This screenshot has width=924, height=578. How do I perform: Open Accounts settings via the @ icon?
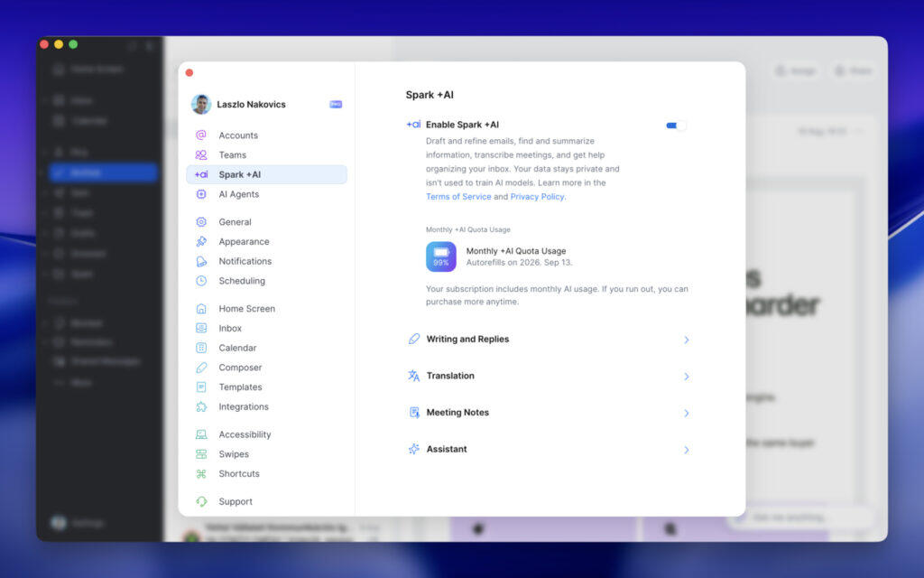tap(201, 135)
